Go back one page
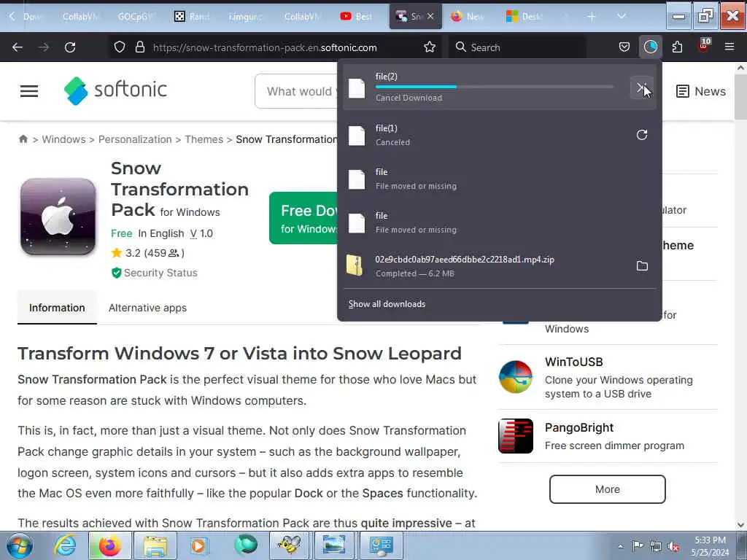The height and width of the screenshot is (560, 747). coord(18,47)
